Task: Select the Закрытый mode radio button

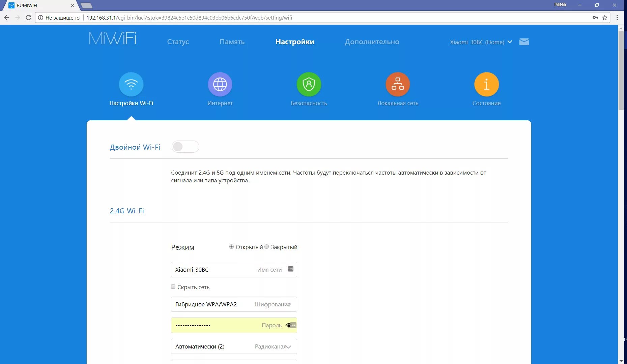Action: coord(267,247)
